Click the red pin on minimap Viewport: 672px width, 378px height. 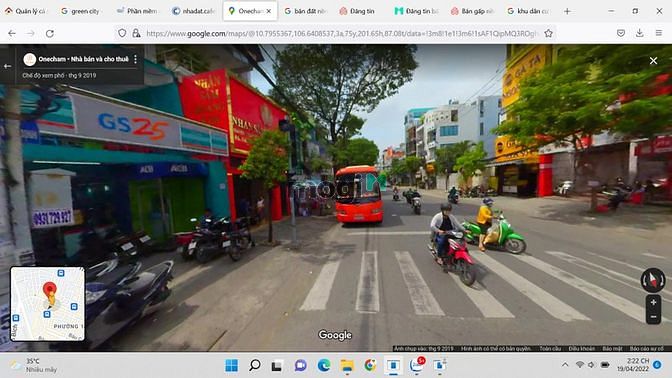click(x=50, y=290)
